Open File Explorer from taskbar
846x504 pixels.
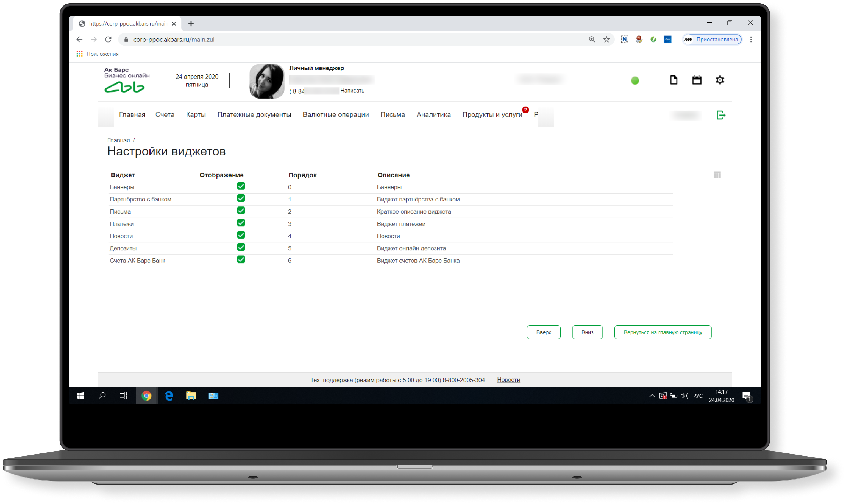(x=191, y=396)
